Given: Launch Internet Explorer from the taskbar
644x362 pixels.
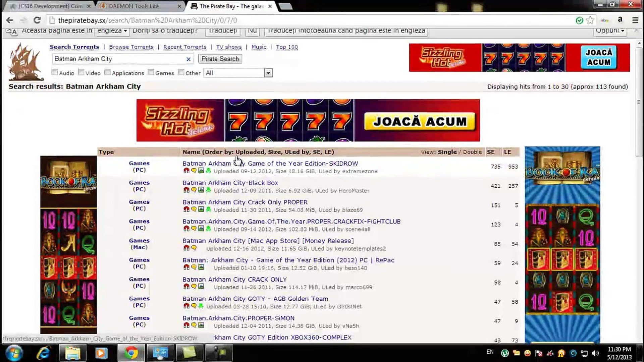Looking at the screenshot, I should point(43,353).
